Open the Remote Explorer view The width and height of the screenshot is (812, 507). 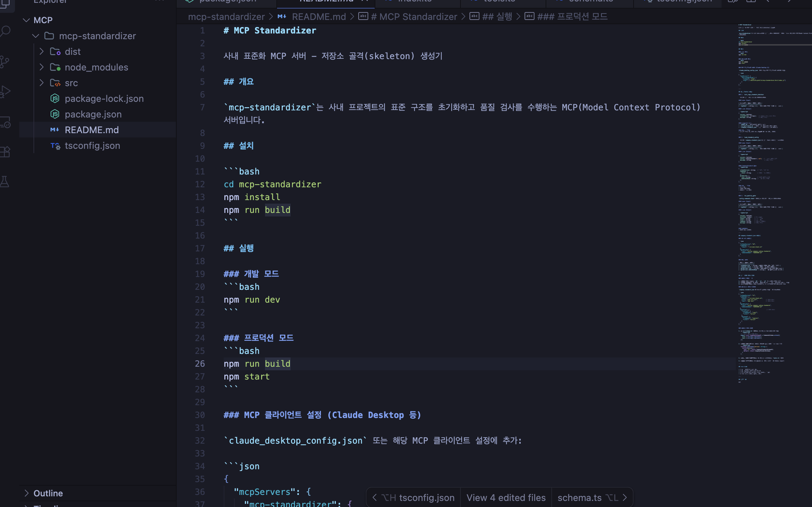pyautogui.click(x=5, y=122)
